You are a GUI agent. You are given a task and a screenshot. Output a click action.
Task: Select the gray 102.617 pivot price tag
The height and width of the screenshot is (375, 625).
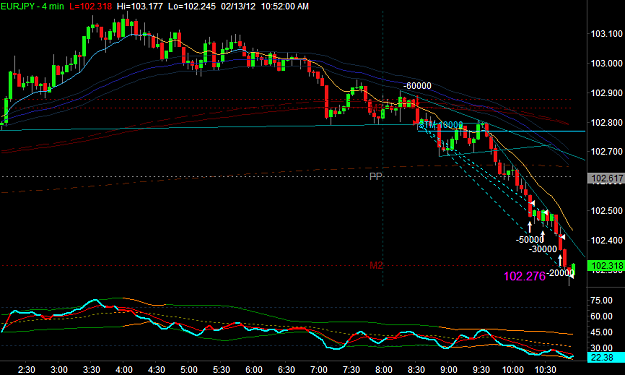[606, 178]
